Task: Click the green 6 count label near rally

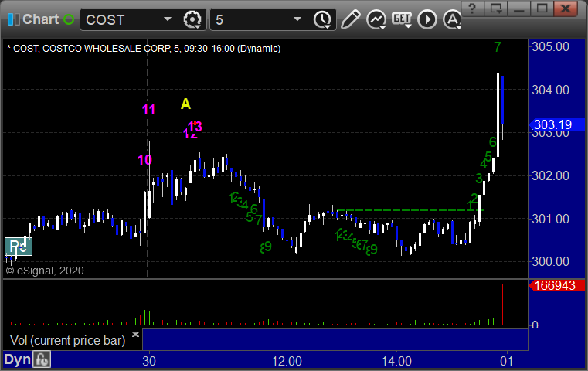Action: click(x=493, y=141)
